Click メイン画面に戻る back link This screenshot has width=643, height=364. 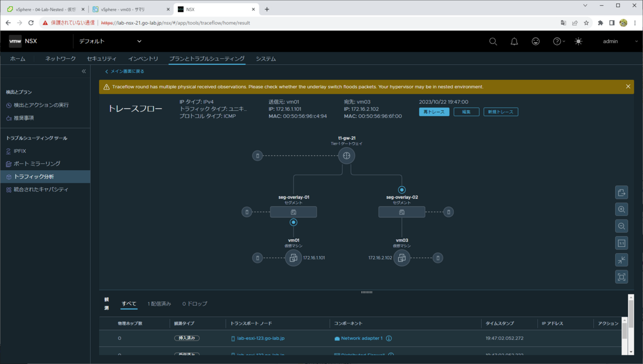tap(124, 71)
